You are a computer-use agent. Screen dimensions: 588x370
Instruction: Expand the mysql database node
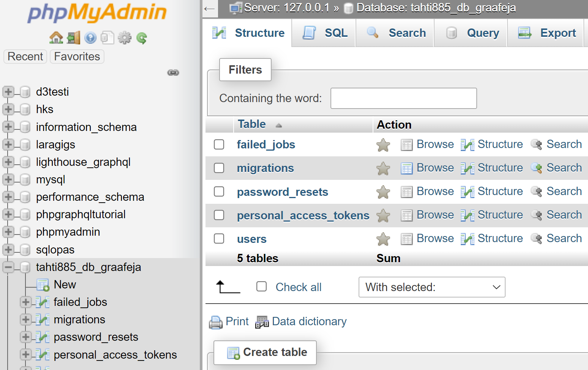(8, 179)
